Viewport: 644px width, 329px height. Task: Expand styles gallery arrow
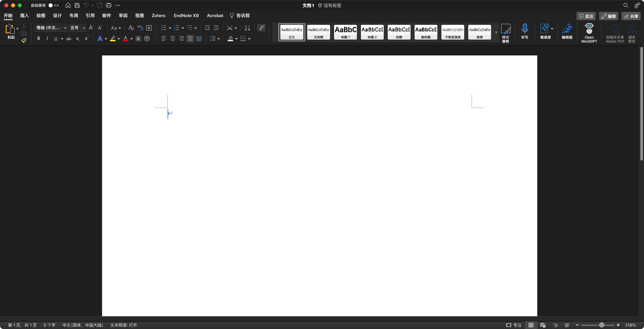496,32
